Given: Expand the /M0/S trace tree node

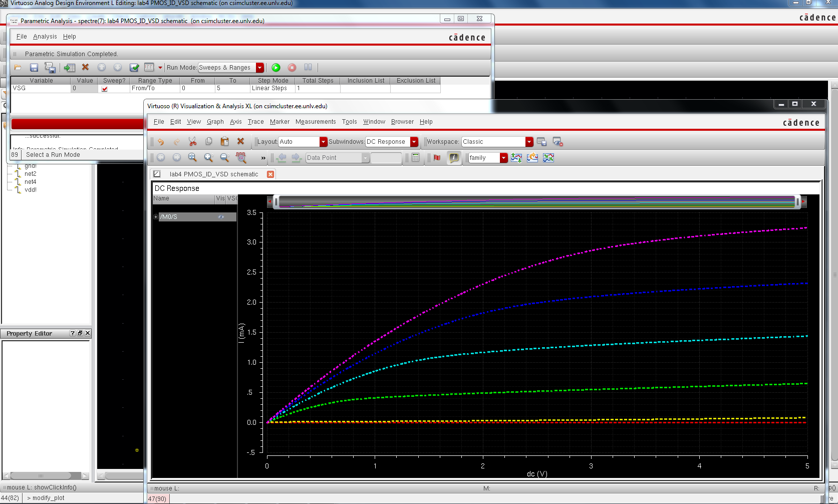Looking at the screenshot, I should pyautogui.click(x=156, y=217).
